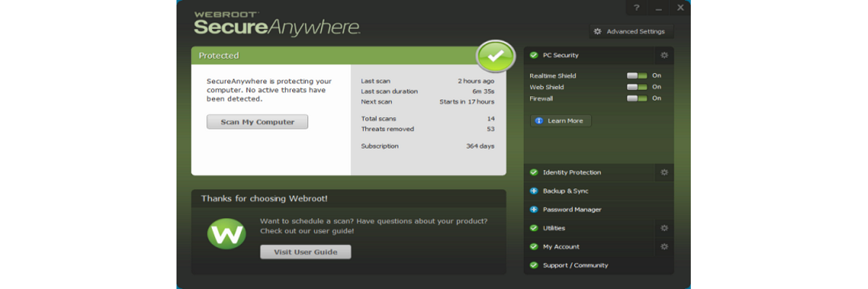Click the '2 hours ago' value
Screen dimensions: 868x289
click(476, 81)
